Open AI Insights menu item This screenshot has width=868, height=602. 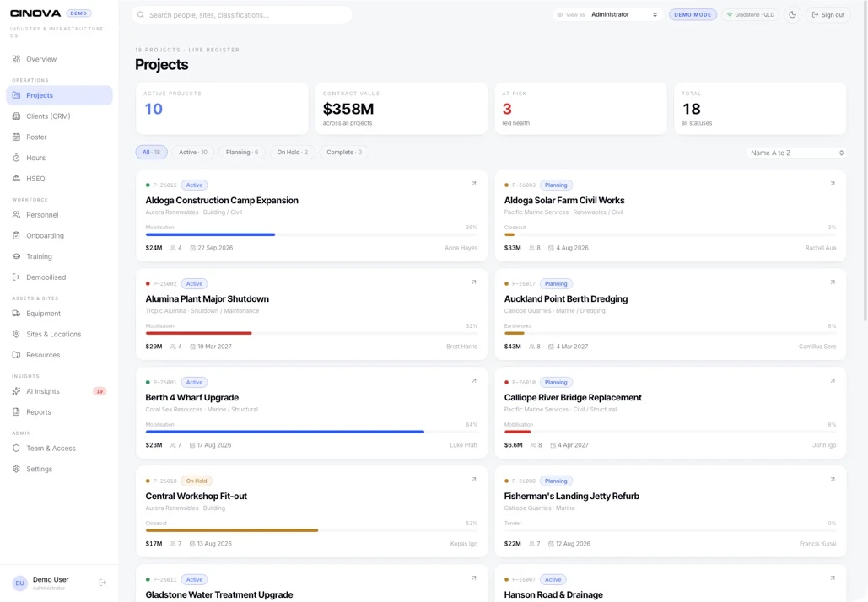pyautogui.click(x=59, y=391)
